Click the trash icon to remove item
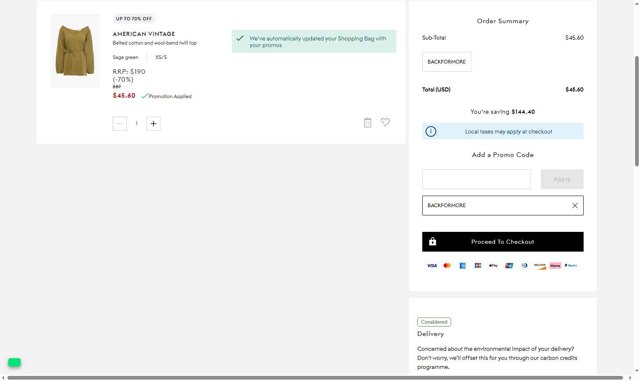Screen dimensions: 640x381 click(x=367, y=123)
